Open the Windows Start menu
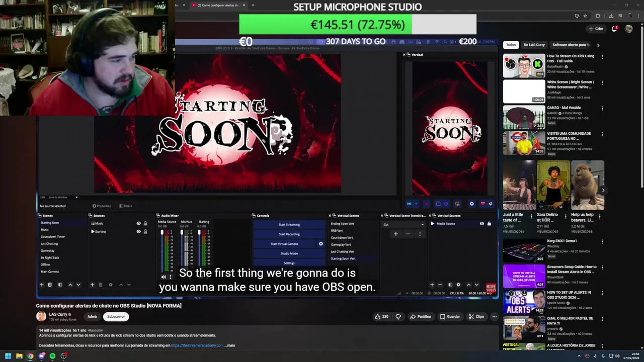The height and width of the screenshot is (362, 644). click(8, 356)
